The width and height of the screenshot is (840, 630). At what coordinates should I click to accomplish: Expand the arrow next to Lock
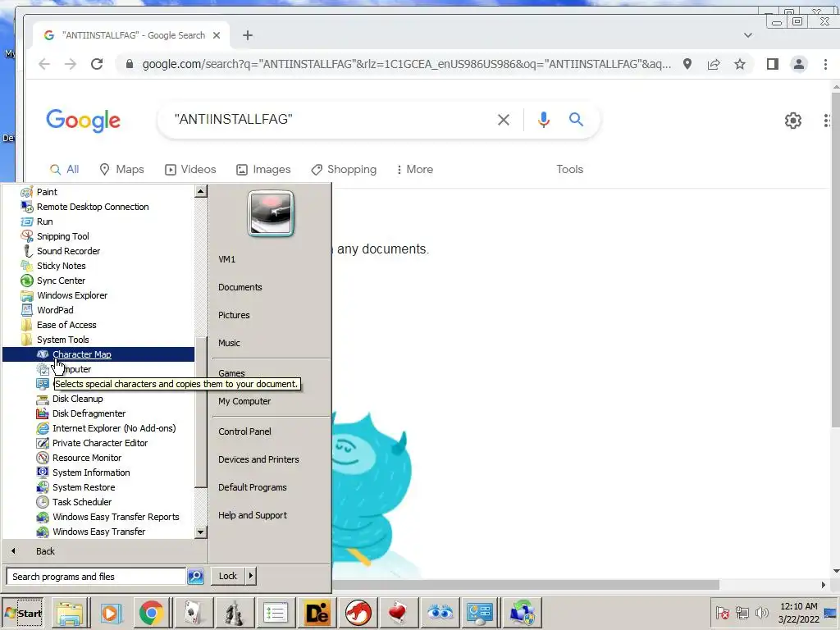coord(251,576)
